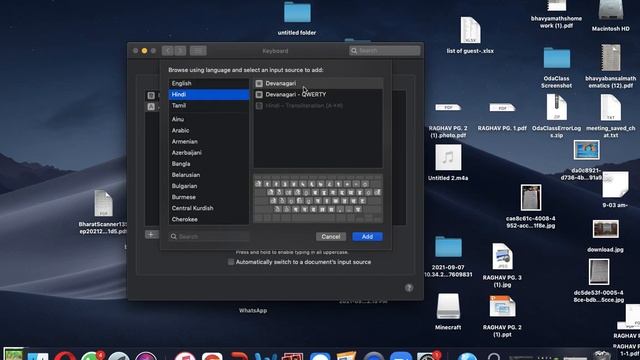640x360 pixels.
Task: Click Add to add input source
Action: tap(367, 236)
